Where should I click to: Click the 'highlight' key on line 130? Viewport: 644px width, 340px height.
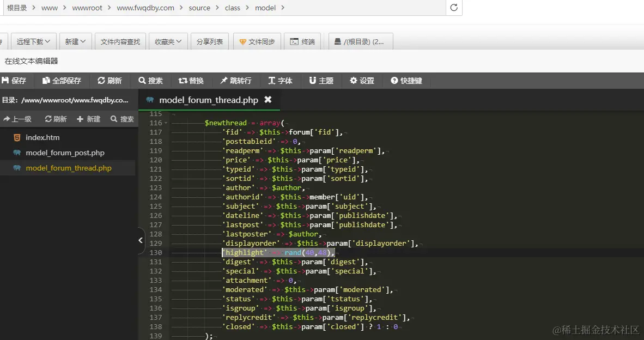245,252
